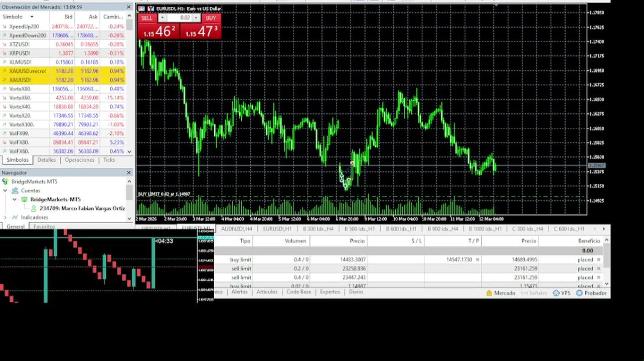
Task: Open the Mercado market button
Action: 501,293
